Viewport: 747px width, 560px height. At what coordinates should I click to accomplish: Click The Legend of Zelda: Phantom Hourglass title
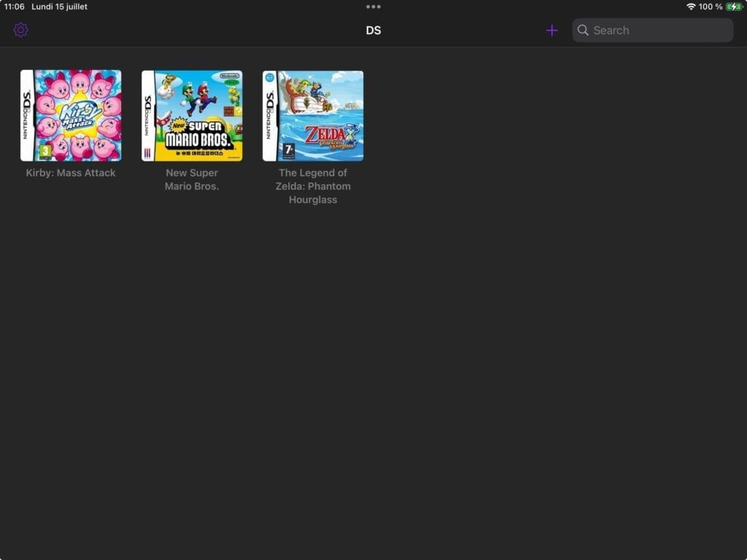[x=313, y=186]
